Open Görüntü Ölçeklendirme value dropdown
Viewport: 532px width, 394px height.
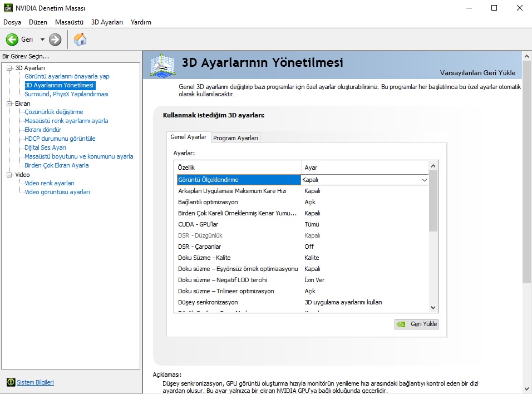(x=425, y=180)
